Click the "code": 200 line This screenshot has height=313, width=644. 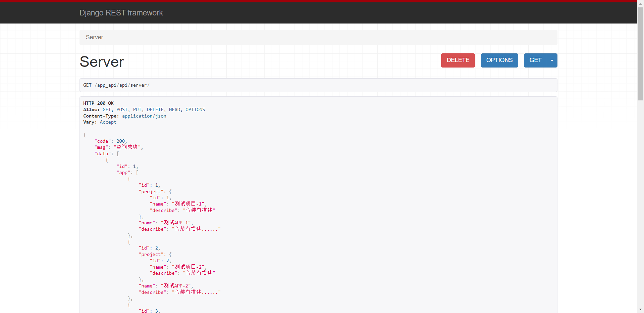(x=111, y=141)
